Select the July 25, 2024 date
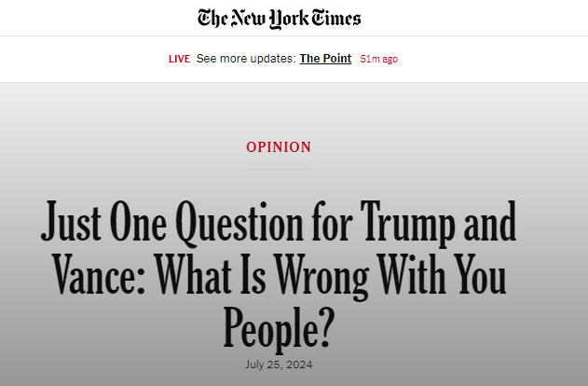The height and width of the screenshot is (386, 588). (279, 365)
